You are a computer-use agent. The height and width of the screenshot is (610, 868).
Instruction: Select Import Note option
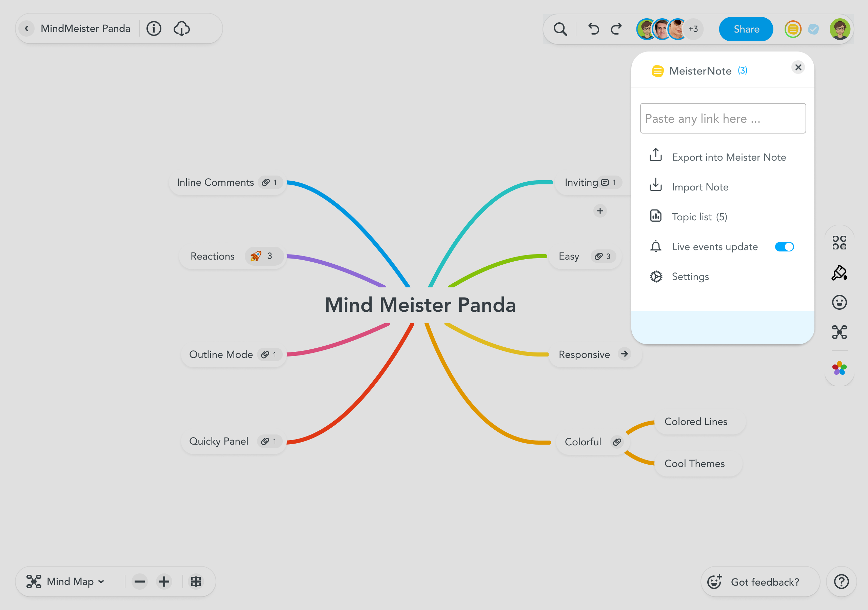(699, 187)
